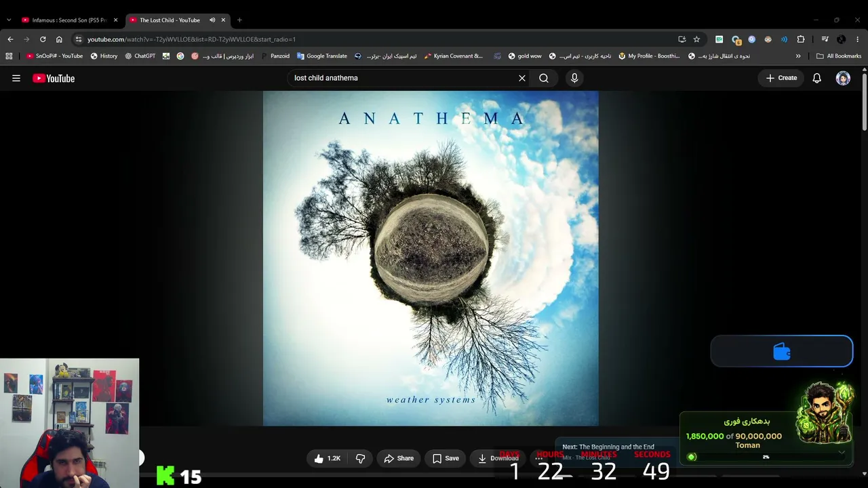The image size is (868, 488).
Task: Reload the current page
Action: pos(43,39)
